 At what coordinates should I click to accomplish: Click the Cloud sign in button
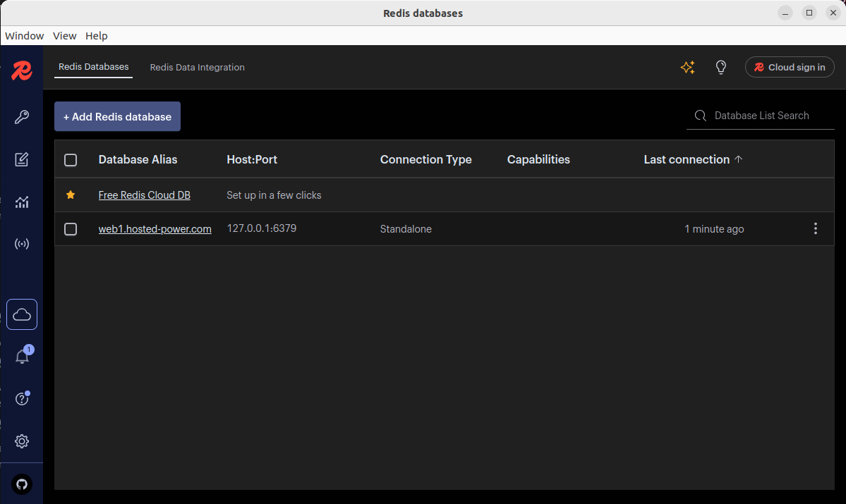pyautogui.click(x=790, y=68)
